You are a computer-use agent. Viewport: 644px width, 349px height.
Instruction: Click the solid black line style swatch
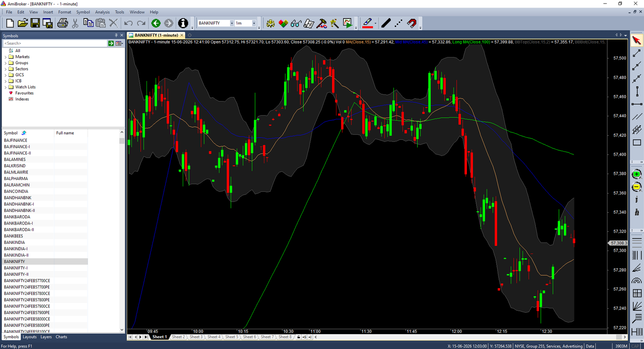(x=386, y=23)
